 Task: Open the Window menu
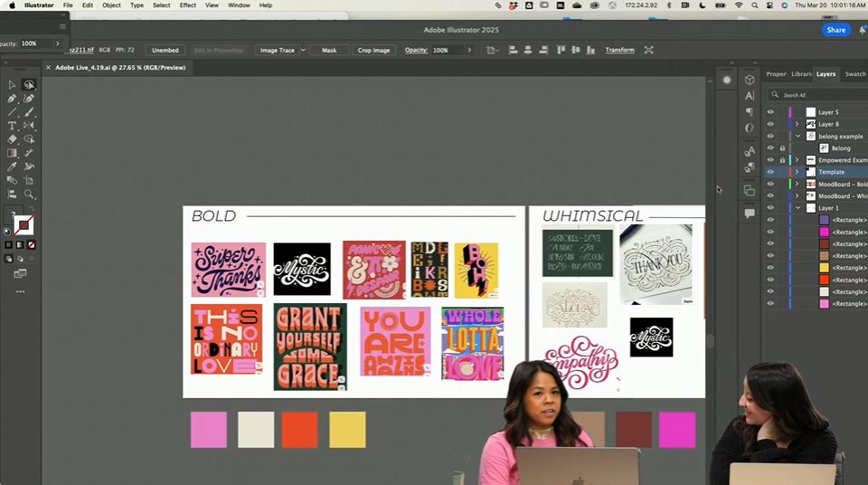(x=239, y=5)
